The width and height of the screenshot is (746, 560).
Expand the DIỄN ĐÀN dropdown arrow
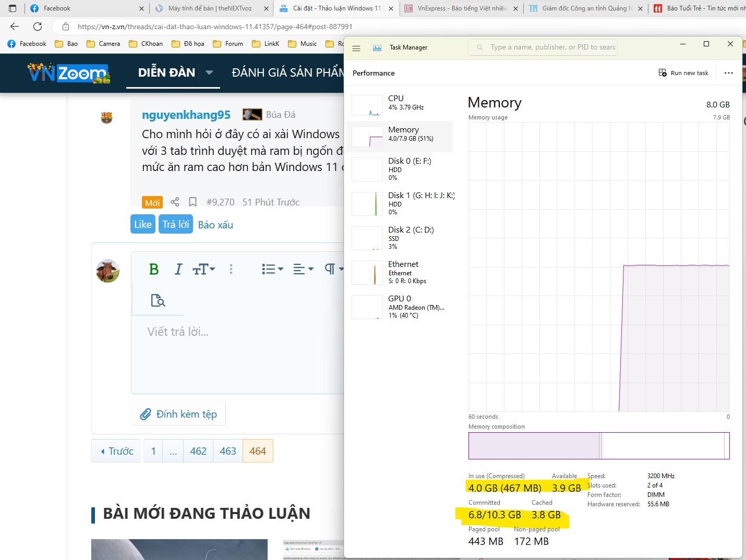pyautogui.click(x=209, y=72)
